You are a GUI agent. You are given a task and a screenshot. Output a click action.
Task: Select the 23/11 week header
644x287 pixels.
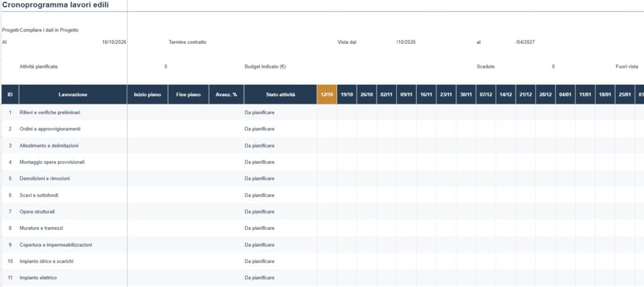446,94
